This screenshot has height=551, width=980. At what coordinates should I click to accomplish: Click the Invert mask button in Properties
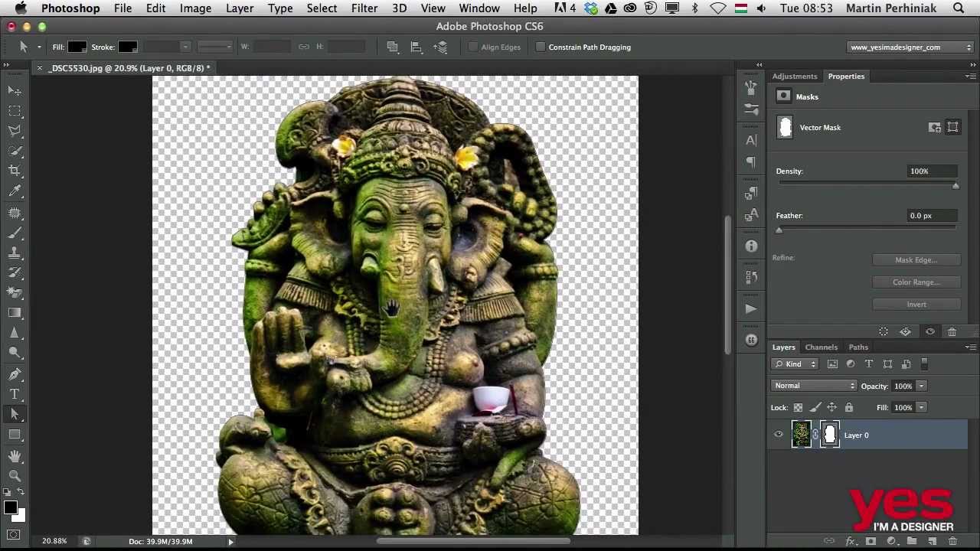pos(916,304)
